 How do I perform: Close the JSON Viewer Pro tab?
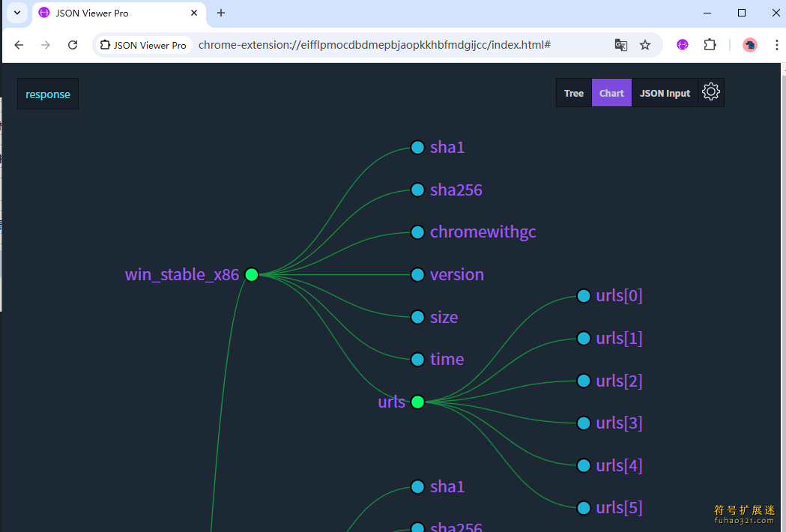(x=194, y=13)
